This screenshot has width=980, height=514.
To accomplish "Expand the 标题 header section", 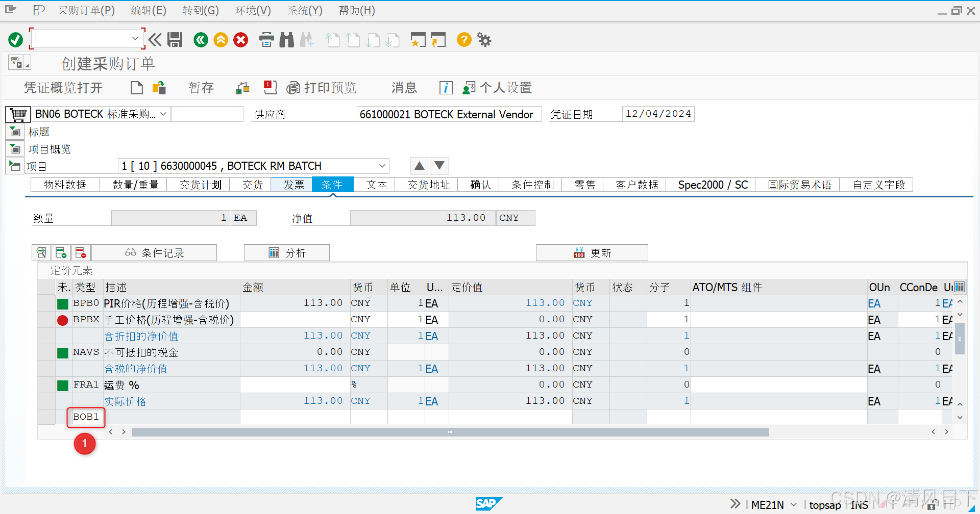I will [15, 132].
